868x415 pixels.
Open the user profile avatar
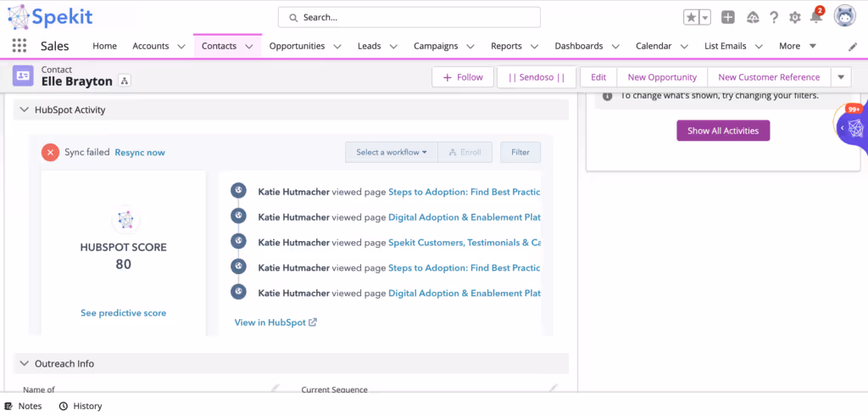click(x=845, y=17)
